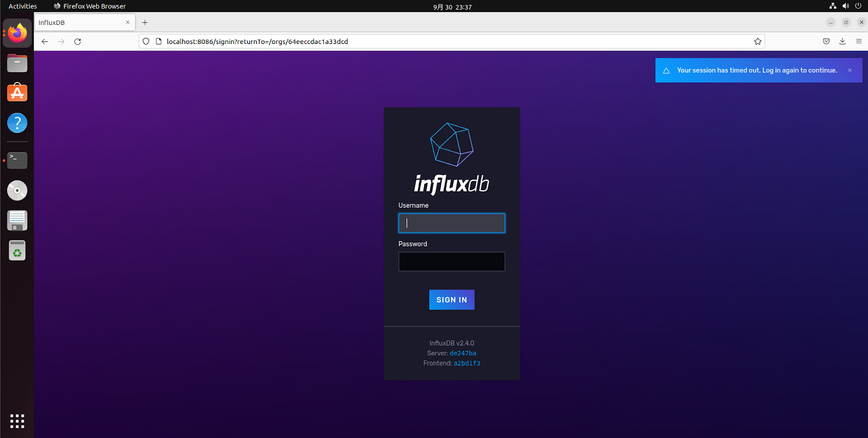This screenshot has width=868, height=438.
Task: Launch Firefox from the dock
Action: click(17, 34)
